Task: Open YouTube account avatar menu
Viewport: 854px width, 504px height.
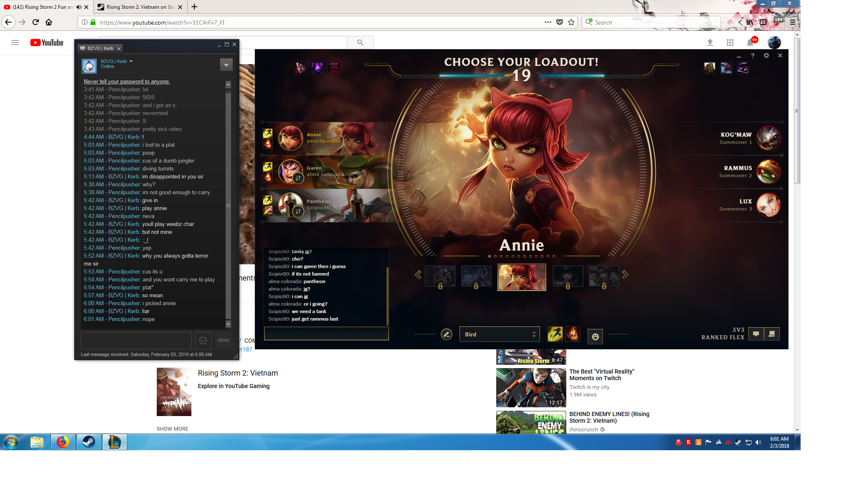Action: 774,43
